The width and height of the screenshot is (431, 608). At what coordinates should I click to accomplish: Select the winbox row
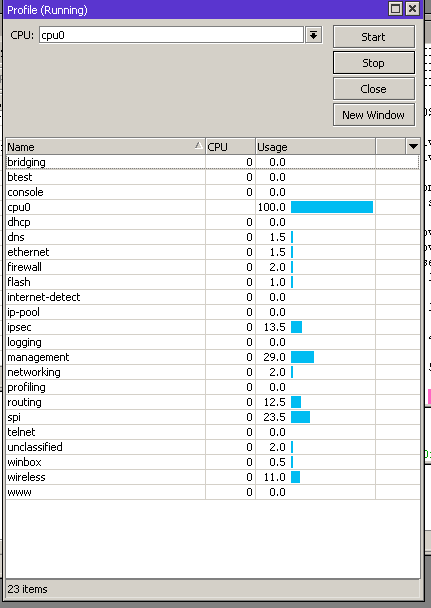pyautogui.click(x=213, y=462)
